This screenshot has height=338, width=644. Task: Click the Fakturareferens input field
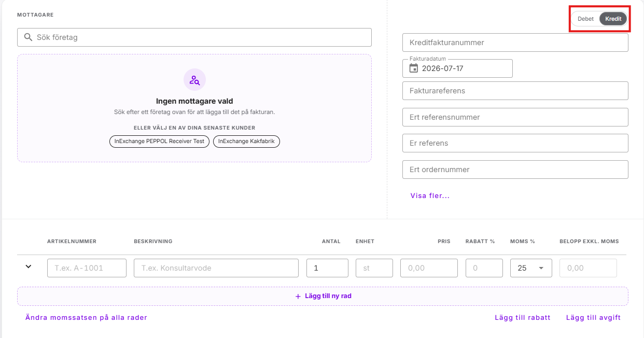tap(515, 91)
